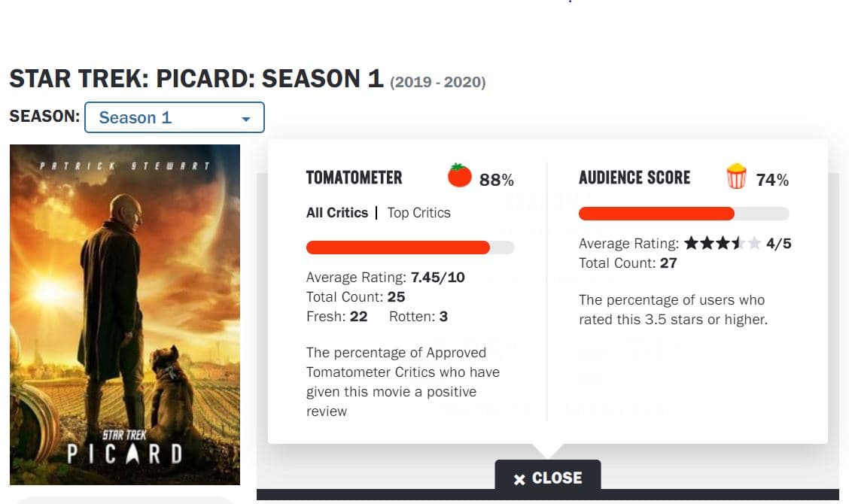Click the Audience Score heading
The height and width of the screenshot is (504, 849).
coord(634,178)
